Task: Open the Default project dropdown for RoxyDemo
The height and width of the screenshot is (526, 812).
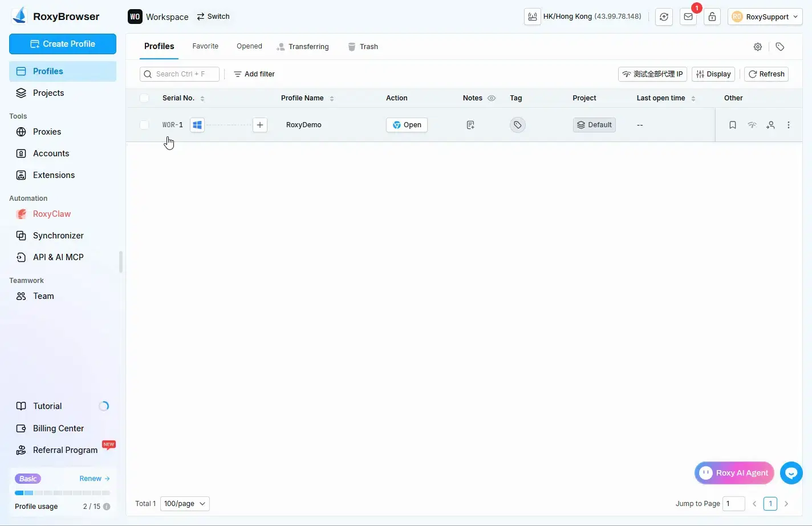Action: click(594, 125)
